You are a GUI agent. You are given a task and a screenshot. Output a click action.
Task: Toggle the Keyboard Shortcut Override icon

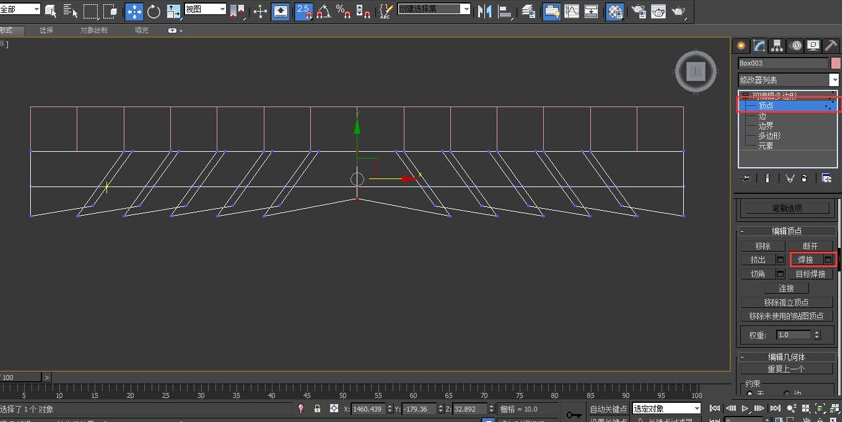click(x=281, y=11)
